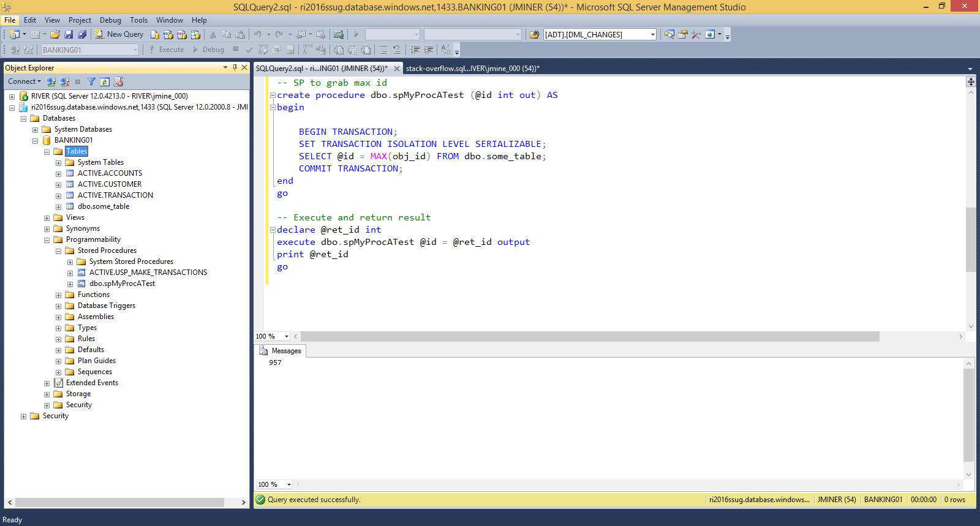Expand the RIVER server node
The width and height of the screenshot is (980, 526).
[x=12, y=96]
